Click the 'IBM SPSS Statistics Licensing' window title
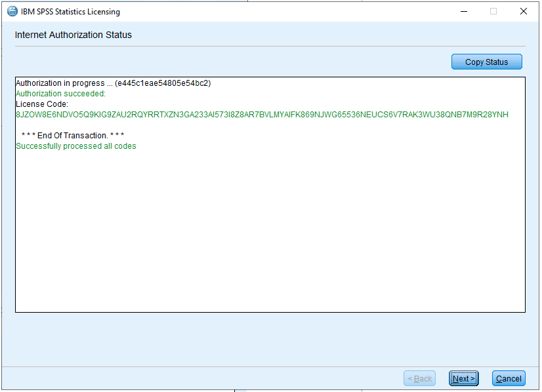 pyautogui.click(x=70, y=11)
